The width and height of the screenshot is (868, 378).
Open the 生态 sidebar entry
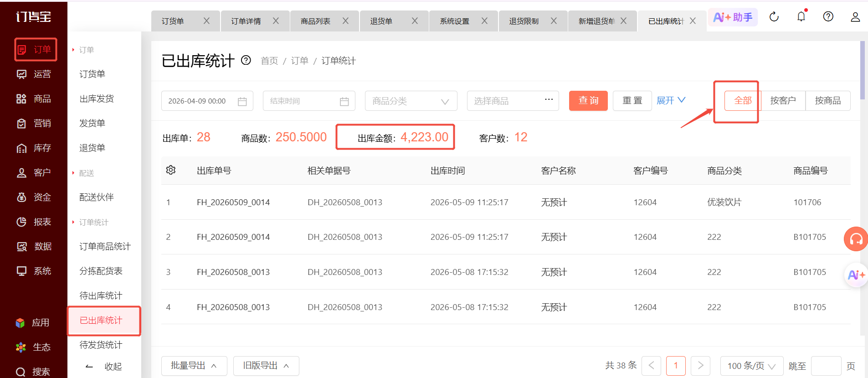33,347
